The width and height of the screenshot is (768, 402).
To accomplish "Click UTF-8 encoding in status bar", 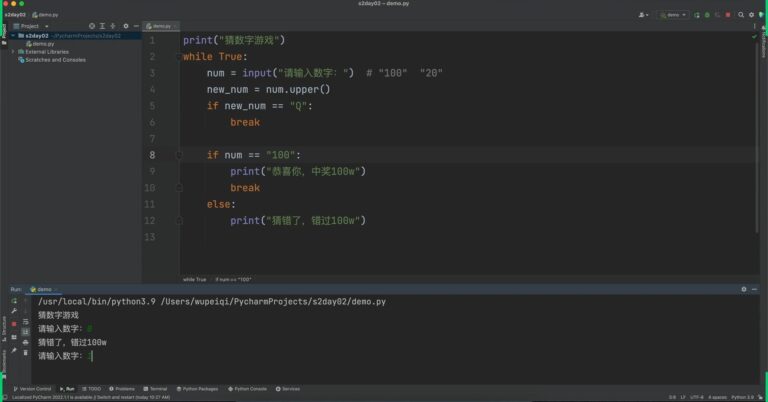I will pos(696,397).
